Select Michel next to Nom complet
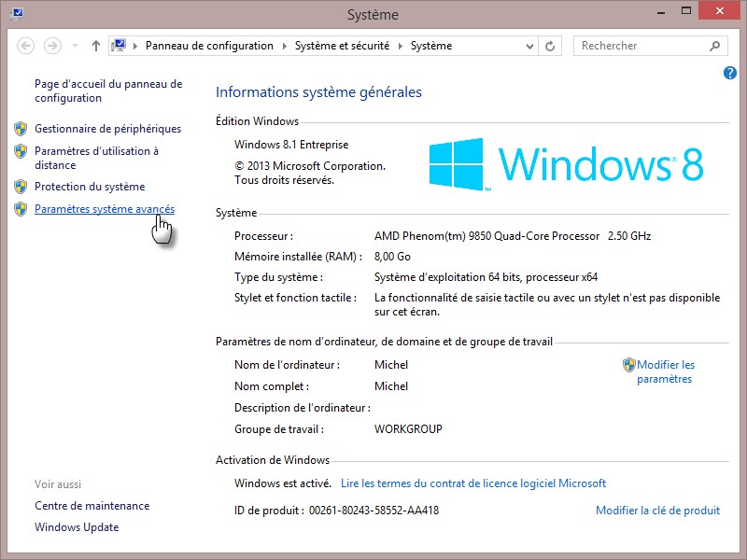747x560 pixels. click(391, 386)
